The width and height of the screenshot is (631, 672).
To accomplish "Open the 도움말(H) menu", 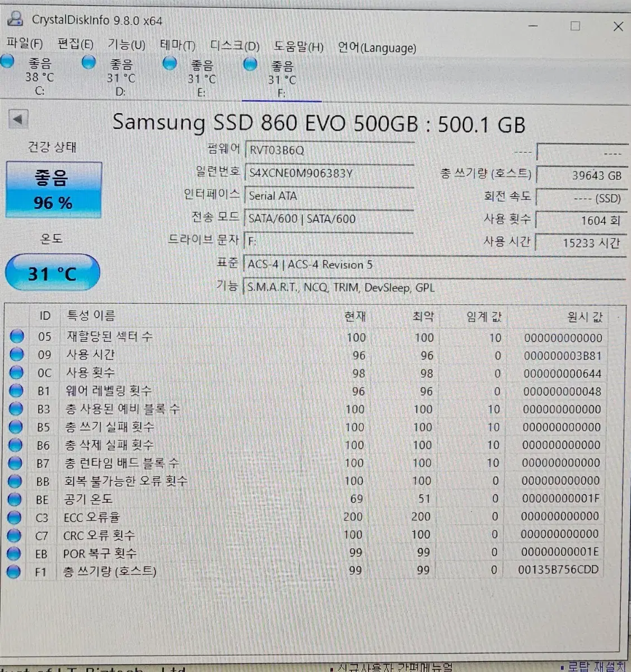I will click(298, 46).
